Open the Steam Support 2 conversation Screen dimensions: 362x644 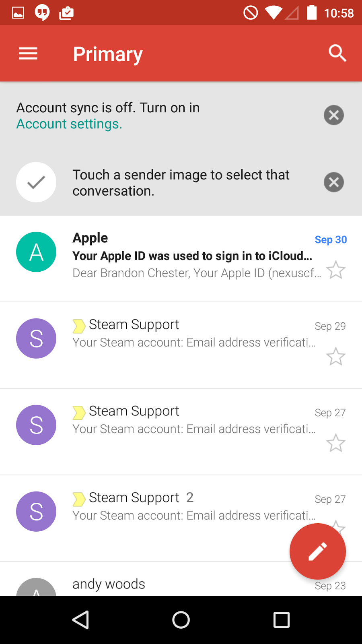181,518
